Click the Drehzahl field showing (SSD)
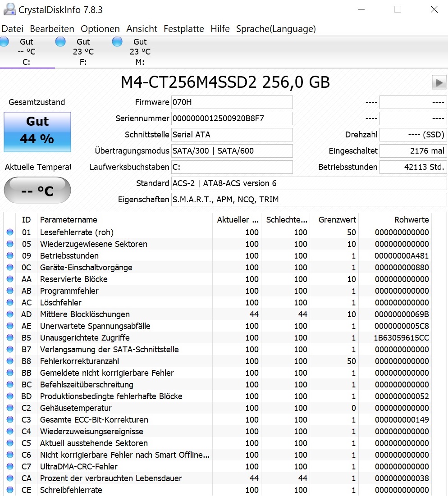Viewport: 448px width, 496px height. pos(413,135)
